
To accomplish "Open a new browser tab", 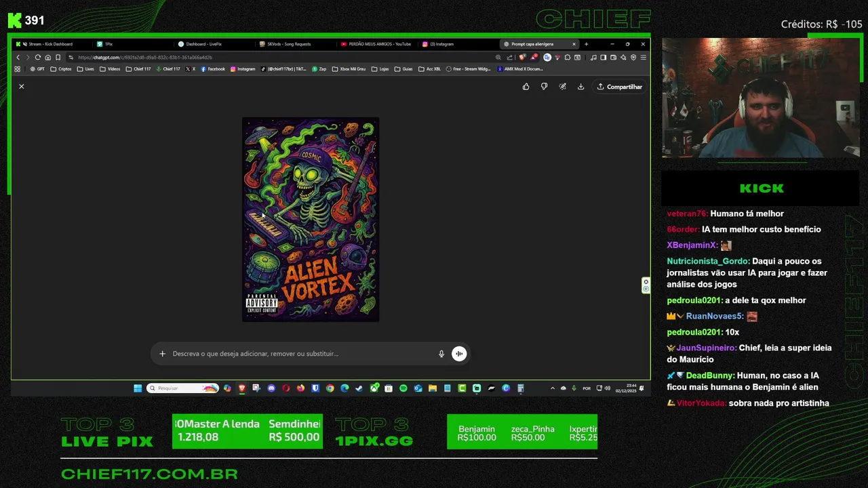I will point(586,44).
